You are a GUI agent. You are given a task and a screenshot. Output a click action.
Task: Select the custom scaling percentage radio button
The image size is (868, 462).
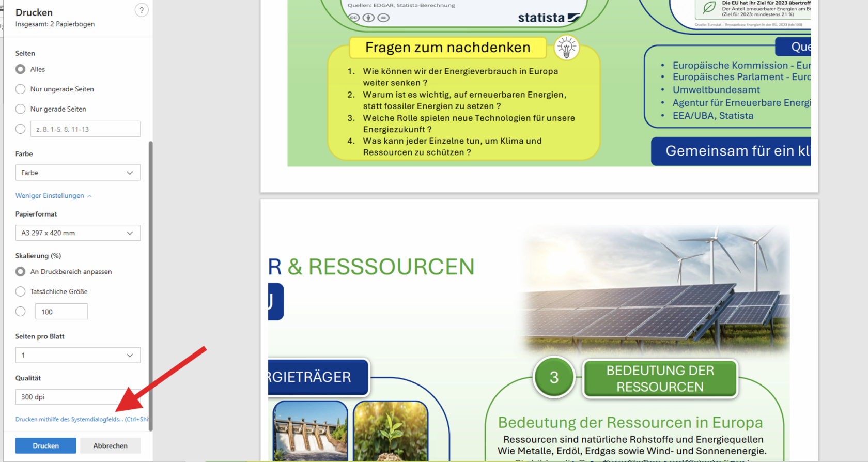(x=20, y=312)
